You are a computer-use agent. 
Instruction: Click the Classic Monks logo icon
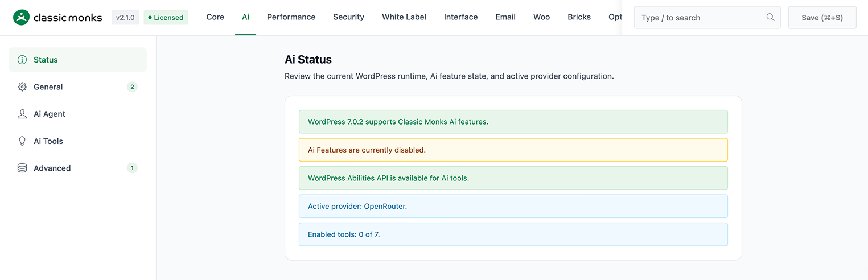(x=21, y=18)
